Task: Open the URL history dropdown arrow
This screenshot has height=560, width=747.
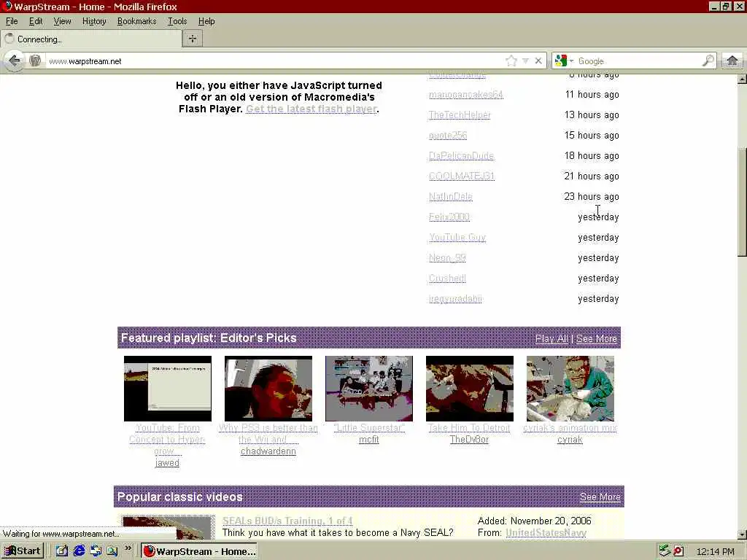Action: coord(525,61)
